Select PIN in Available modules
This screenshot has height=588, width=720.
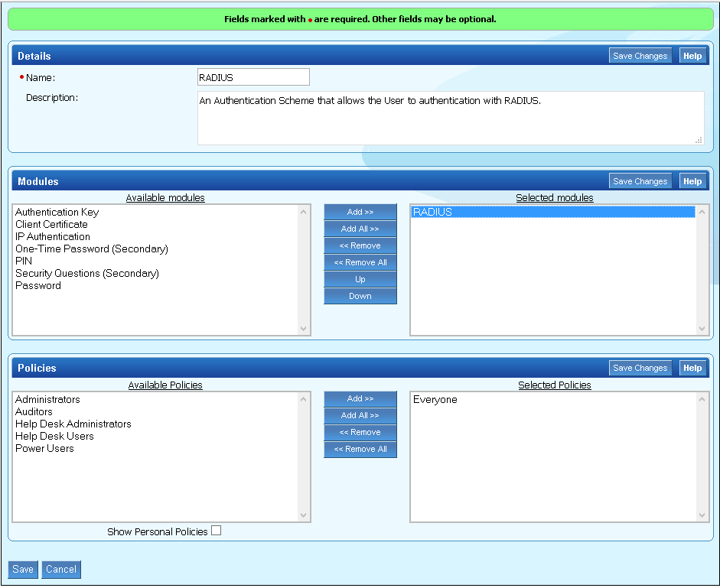point(24,262)
